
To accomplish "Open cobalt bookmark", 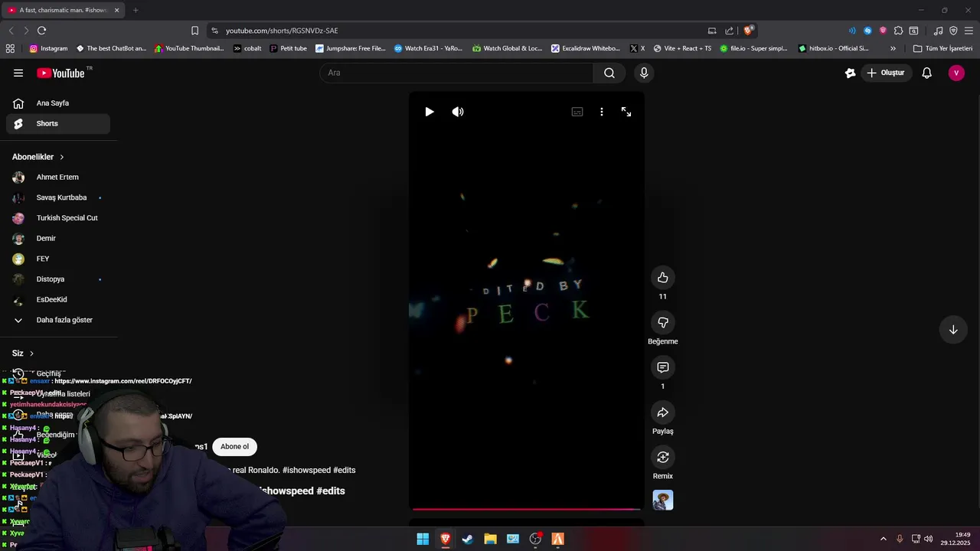I will (x=247, y=48).
